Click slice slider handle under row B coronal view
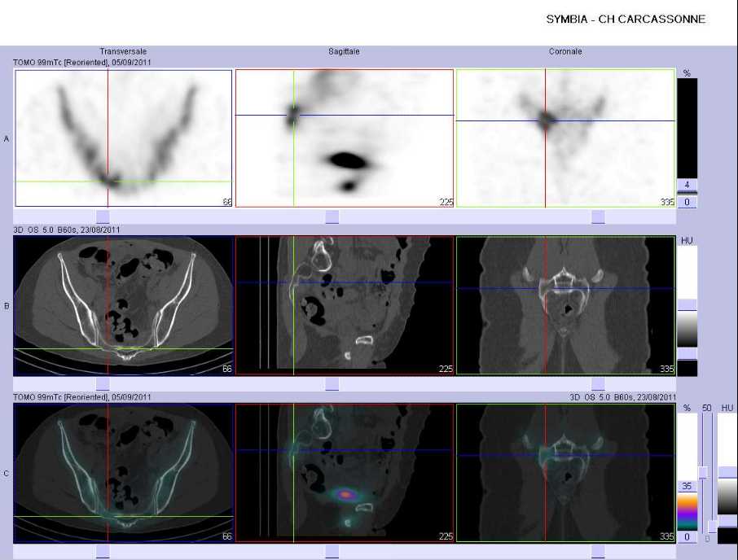 (x=598, y=384)
